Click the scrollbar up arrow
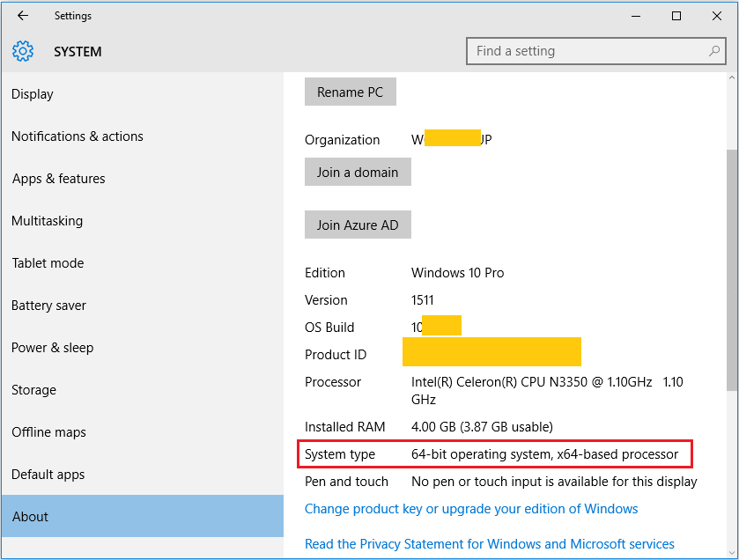This screenshot has height=560, width=739. pyautogui.click(x=731, y=77)
